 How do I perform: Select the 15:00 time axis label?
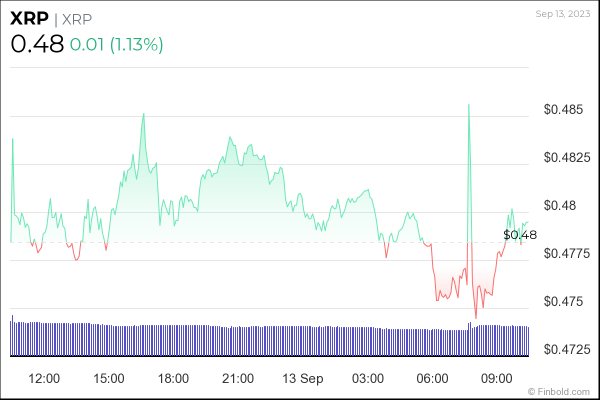pos(108,378)
